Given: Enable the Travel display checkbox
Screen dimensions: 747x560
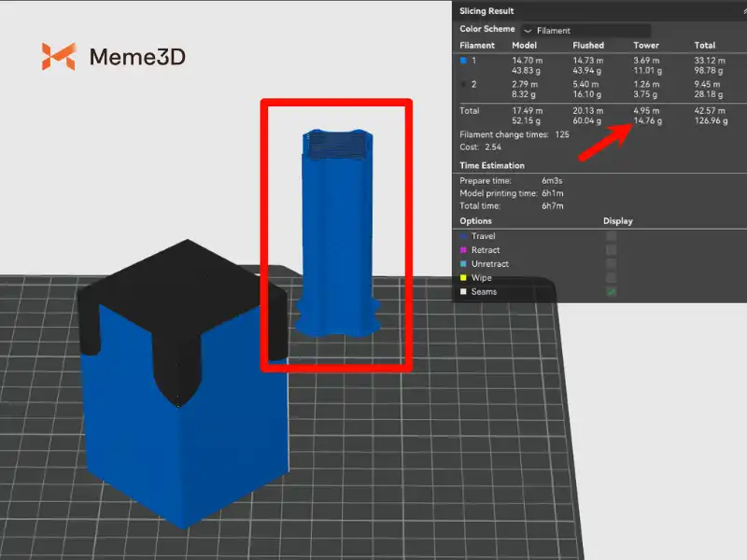Looking at the screenshot, I should 611,236.
